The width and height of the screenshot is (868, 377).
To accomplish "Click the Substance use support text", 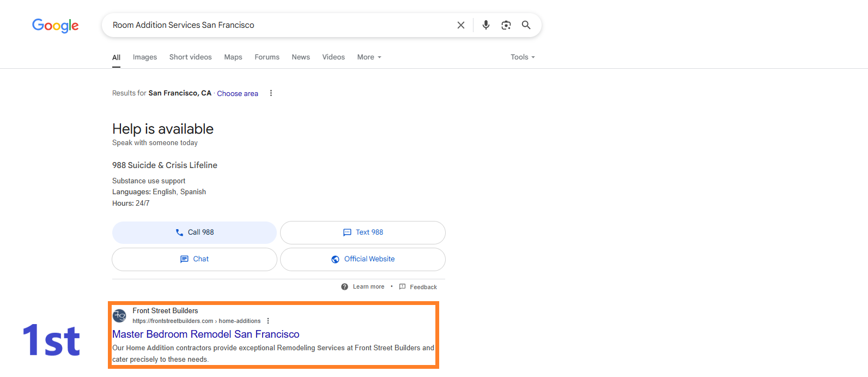I will [x=149, y=181].
